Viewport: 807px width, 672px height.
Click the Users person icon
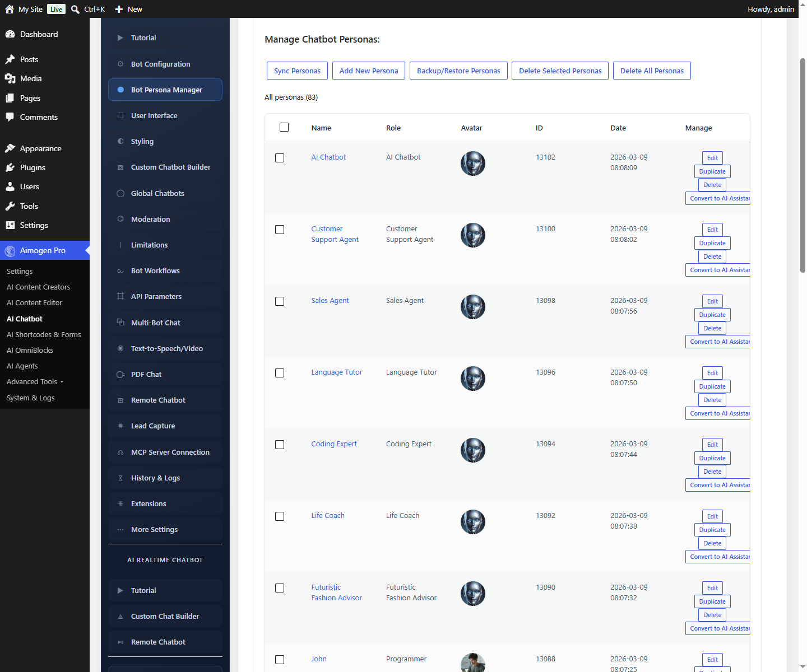click(10, 186)
